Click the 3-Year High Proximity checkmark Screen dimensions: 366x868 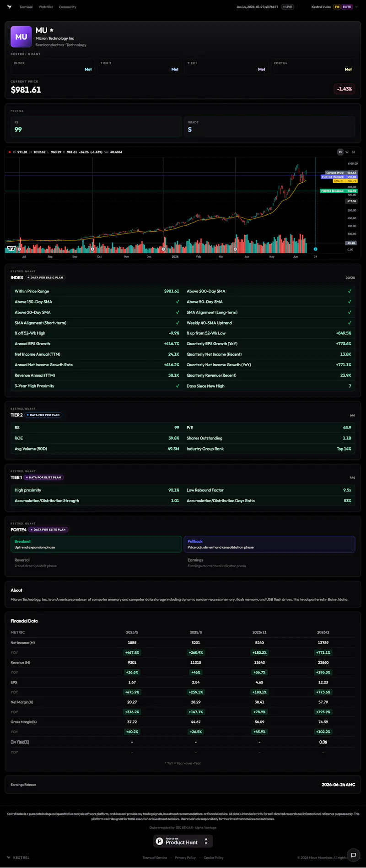[178, 386]
